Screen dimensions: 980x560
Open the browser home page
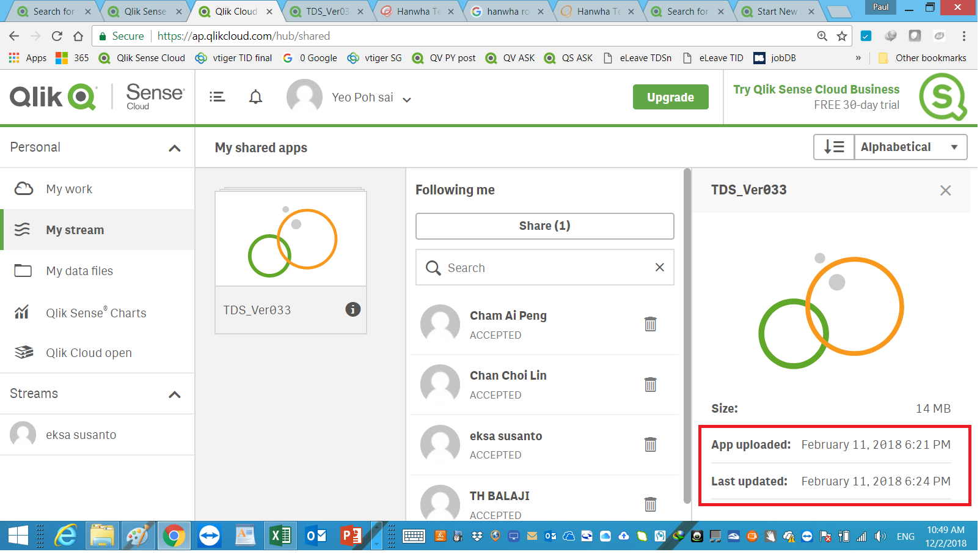(78, 36)
